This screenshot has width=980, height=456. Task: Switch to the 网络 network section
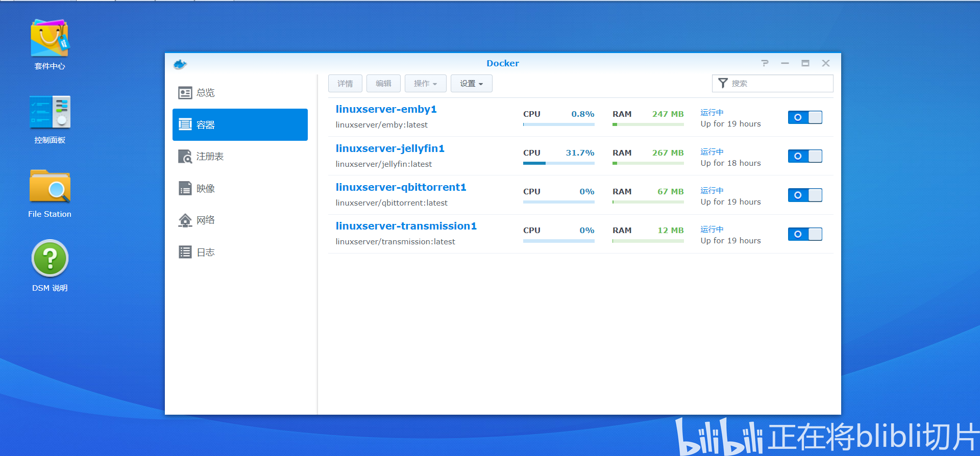tap(240, 220)
